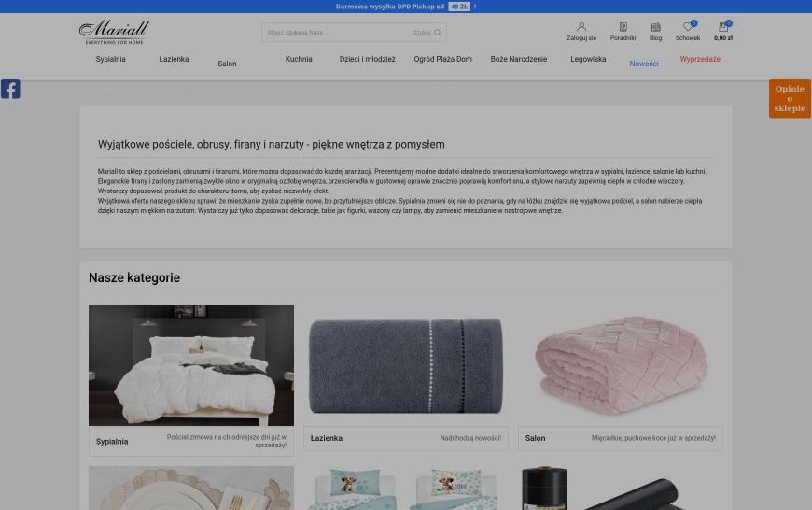Viewport: 812px width, 510px height.
Task: Click the Sypialnia category label
Action: [x=112, y=442]
